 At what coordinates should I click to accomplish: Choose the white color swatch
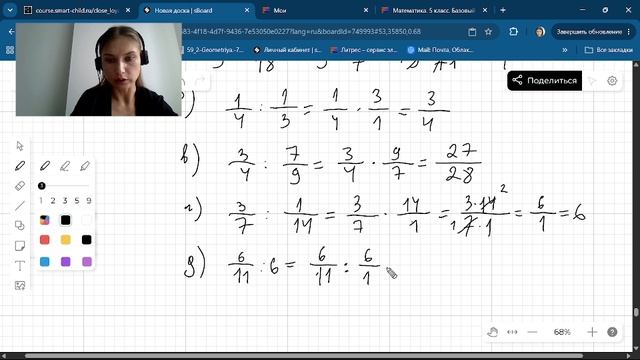pyautogui.click(x=86, y=220)
